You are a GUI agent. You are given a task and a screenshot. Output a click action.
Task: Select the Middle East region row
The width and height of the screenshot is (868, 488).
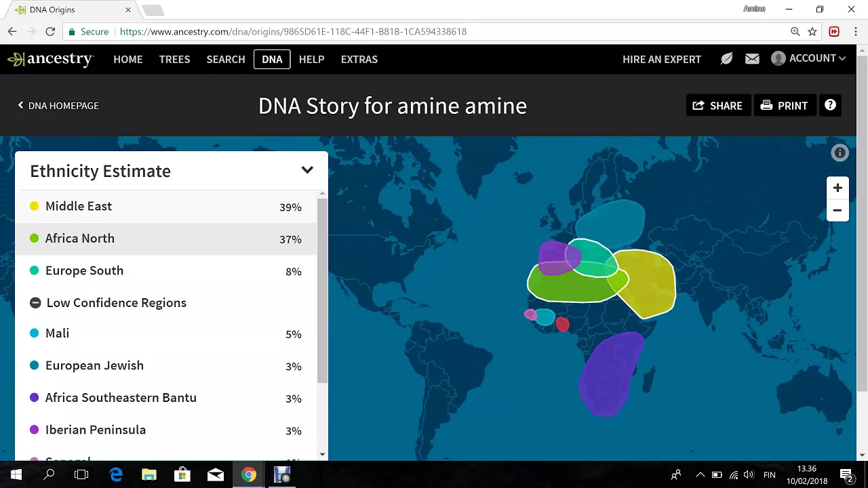point(165,206)
